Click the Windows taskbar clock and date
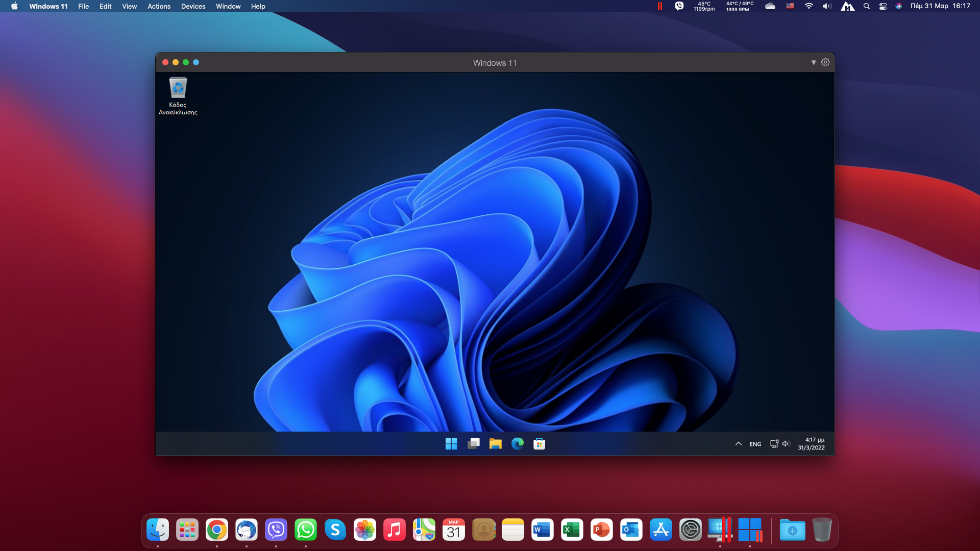980x551 pixels. coord(812,444)
